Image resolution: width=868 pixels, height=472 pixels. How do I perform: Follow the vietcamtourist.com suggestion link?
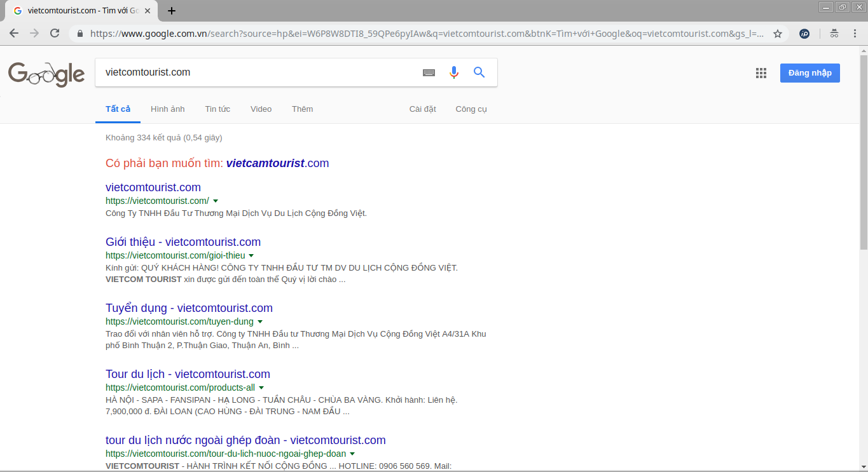click(x=278, y=163)
